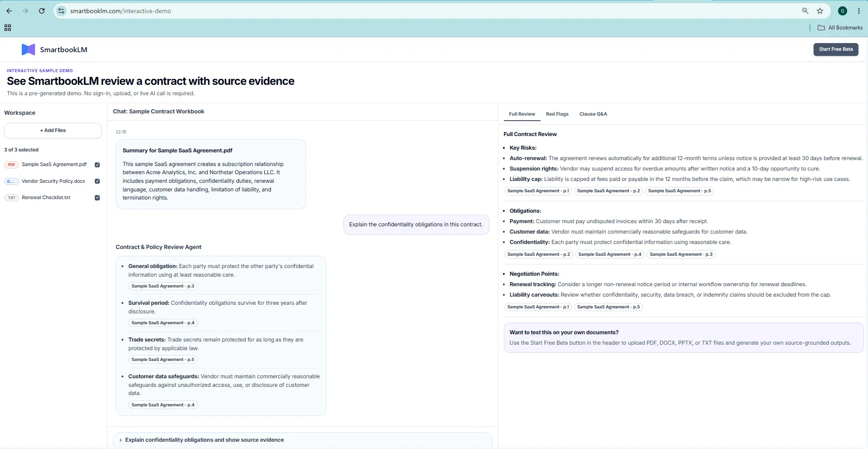Click the browser address bar URL
Image resolution: width=868 pixels, height=449 pixels.
pos(120,11)
